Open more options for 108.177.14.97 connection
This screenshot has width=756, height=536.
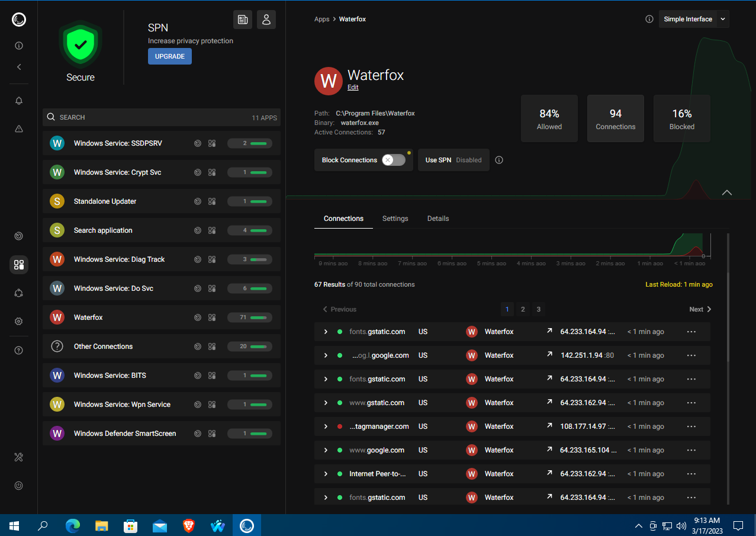[691, 426]
